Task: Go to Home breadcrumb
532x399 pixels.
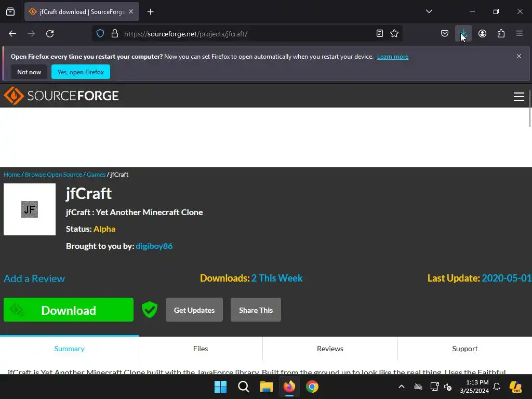Action: click(11, 175)
